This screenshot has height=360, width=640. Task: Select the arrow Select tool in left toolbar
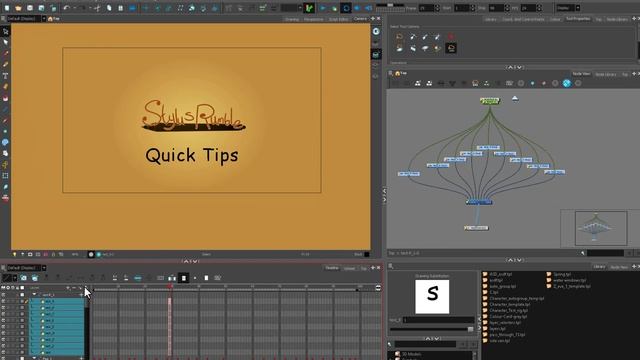[x=5, y=31]
